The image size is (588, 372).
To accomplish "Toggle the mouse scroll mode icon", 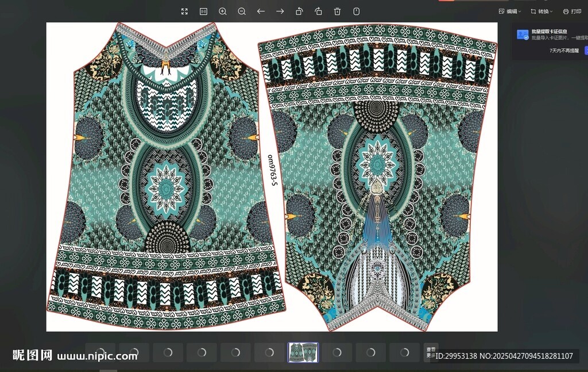I will point(356,11).
